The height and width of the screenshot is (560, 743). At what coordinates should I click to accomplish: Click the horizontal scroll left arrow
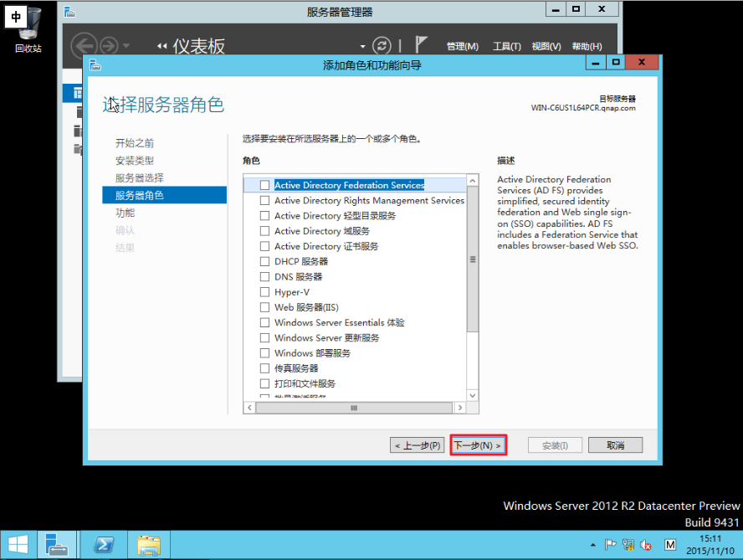(x=249, y=408)
